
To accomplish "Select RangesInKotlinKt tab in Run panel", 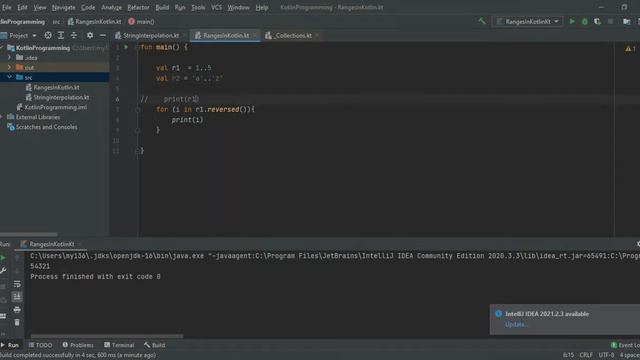I will pos(51,244).
